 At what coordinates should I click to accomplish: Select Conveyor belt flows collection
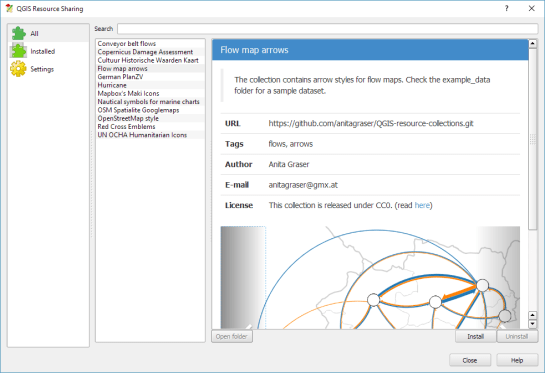(x=150, y=43)
